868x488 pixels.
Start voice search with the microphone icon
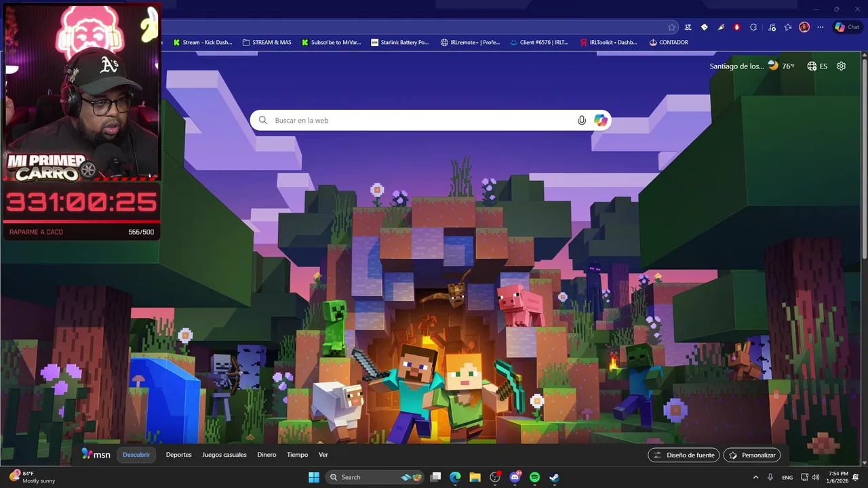[581, 120]
